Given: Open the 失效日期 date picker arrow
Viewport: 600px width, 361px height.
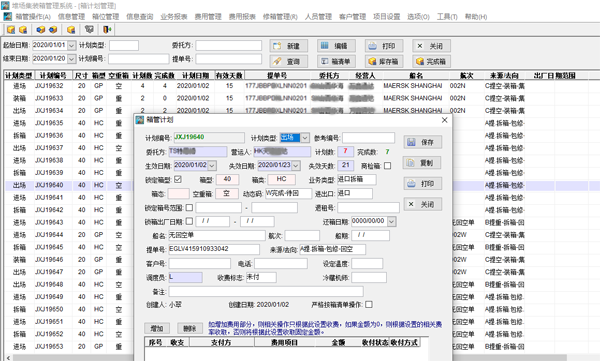Looking at the screenshot, I should pos(295,165).
